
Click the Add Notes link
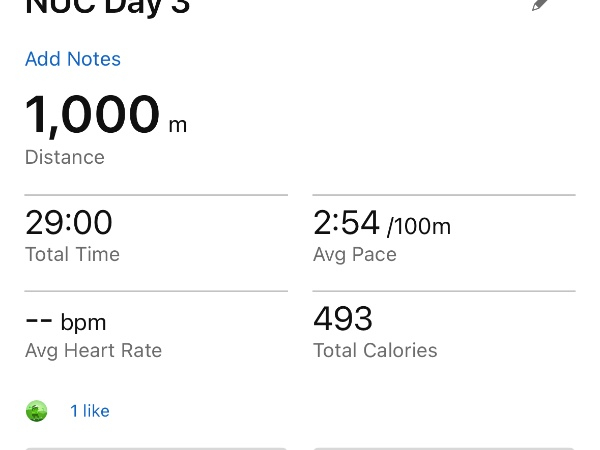click(73, 59)
